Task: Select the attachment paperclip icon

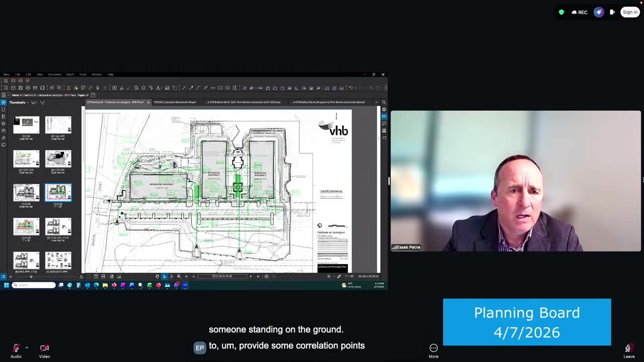Action: [98, 88]
